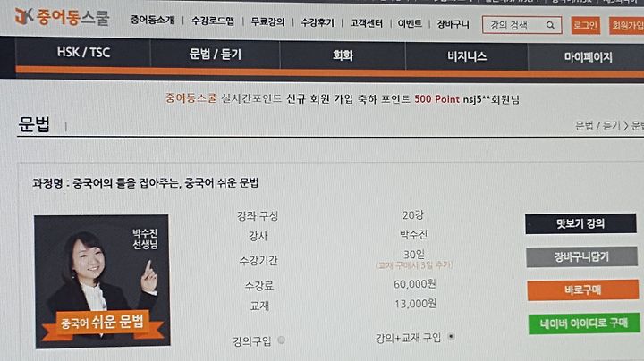Image resolution: width=644 pixels, height=361 pixels.
Task: Click the 중어동스쿨 logo
Action: (x=62, y=17)
